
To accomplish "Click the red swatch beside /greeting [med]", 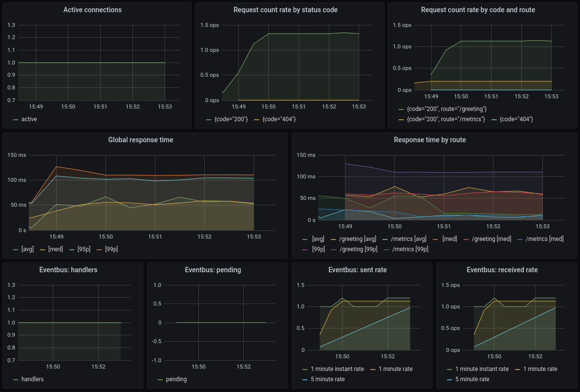I will point(466,239).
